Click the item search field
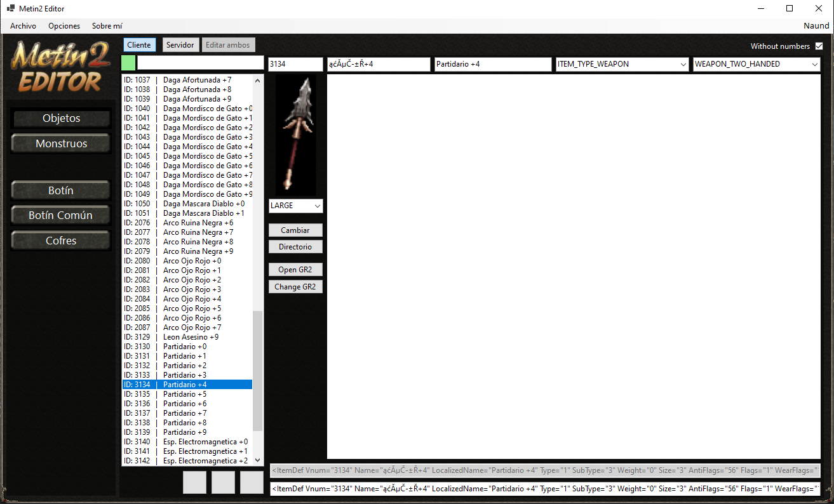This screenshot has height=504, width=834. point(201,63)
